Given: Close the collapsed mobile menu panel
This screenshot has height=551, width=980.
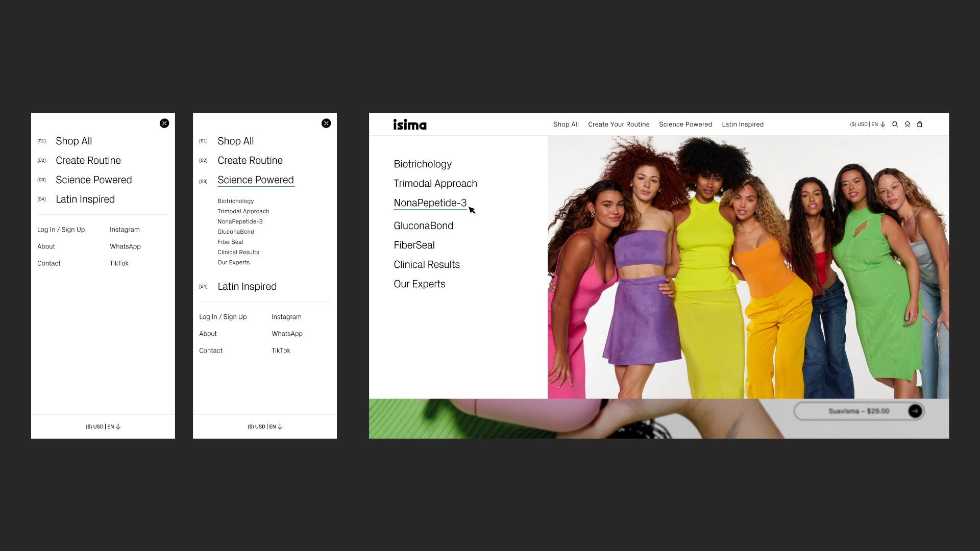Looking at the screenshot, I should [x=164, y=123].
